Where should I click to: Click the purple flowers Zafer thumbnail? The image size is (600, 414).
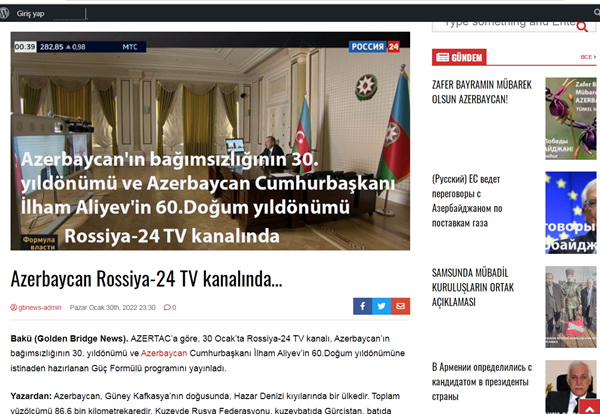click(571, 119)
